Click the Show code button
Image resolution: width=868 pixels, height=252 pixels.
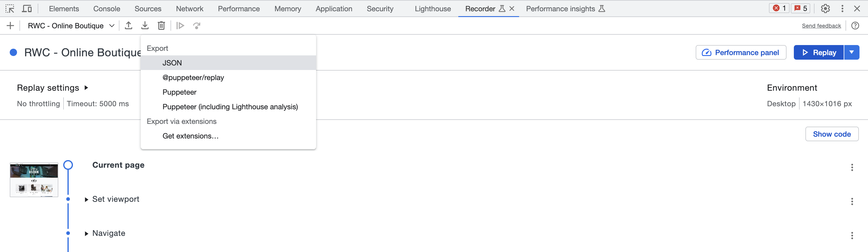[x=832, y=134]
